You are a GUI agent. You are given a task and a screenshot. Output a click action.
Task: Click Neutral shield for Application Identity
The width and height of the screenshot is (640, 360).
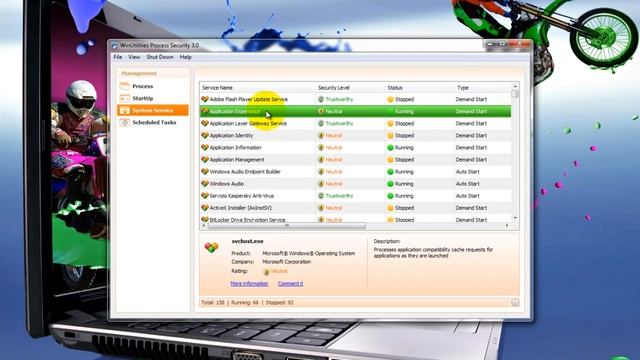click(x=321, y=136)
